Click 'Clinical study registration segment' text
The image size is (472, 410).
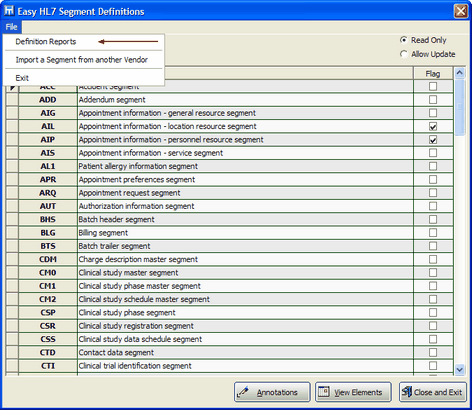[x=136, y=326]
